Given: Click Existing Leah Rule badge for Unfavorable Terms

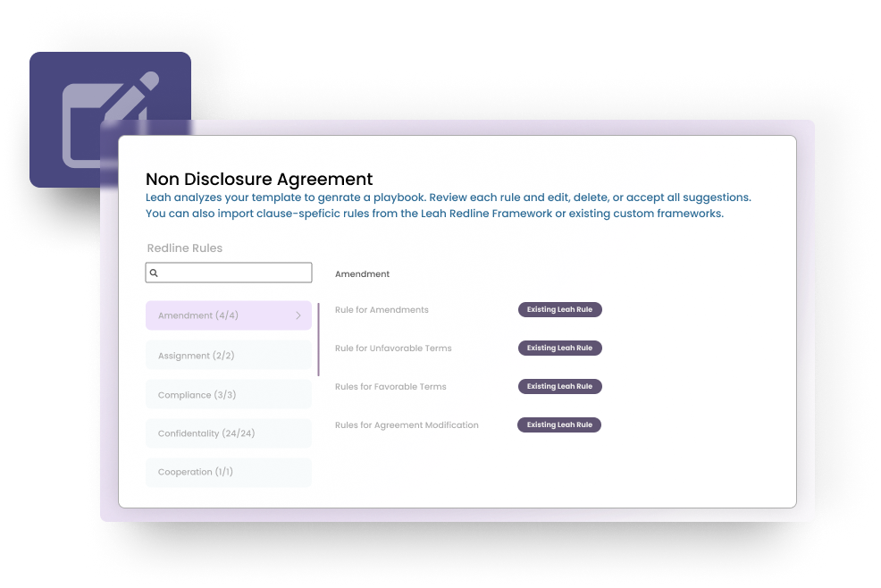Looking at the screenshot, I should coord(559,348).
